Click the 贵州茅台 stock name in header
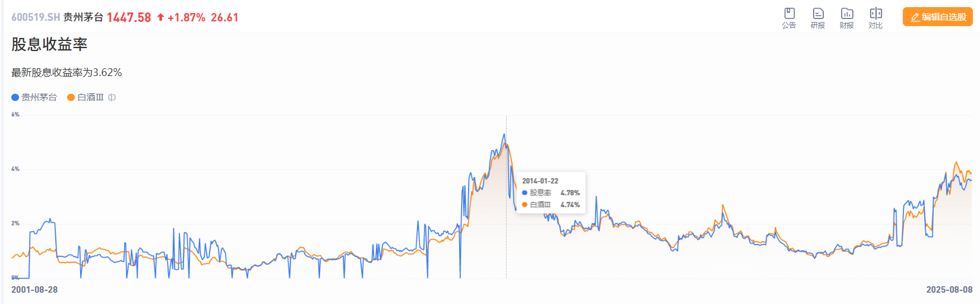980x304 pixels. [x=83, y=17]
